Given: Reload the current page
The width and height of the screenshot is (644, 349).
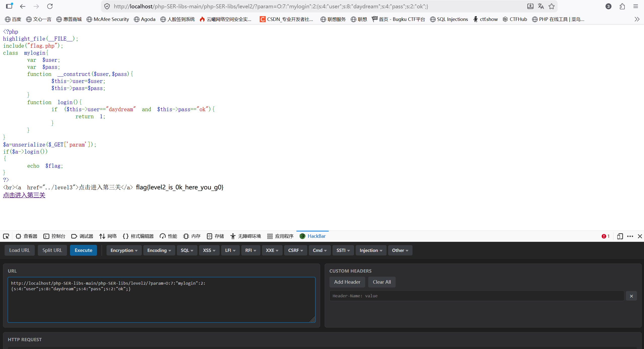Looking at the screenshot, I should pos(50,6).
